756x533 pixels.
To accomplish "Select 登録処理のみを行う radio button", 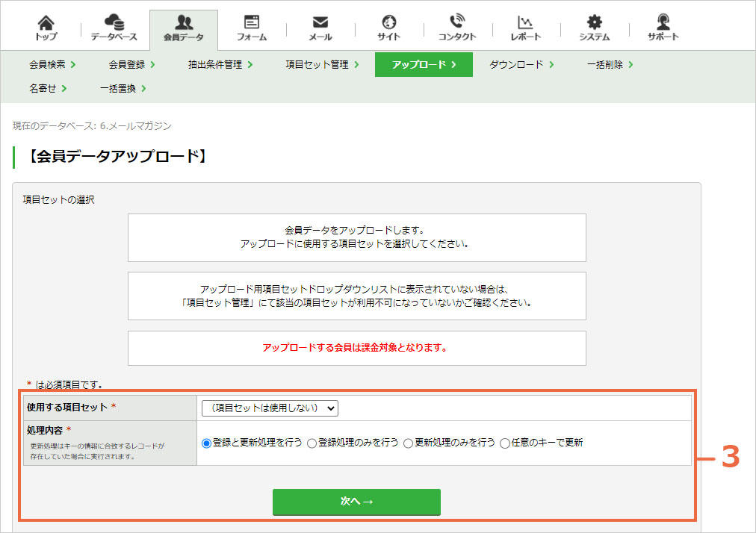I will tap(312, 443).
